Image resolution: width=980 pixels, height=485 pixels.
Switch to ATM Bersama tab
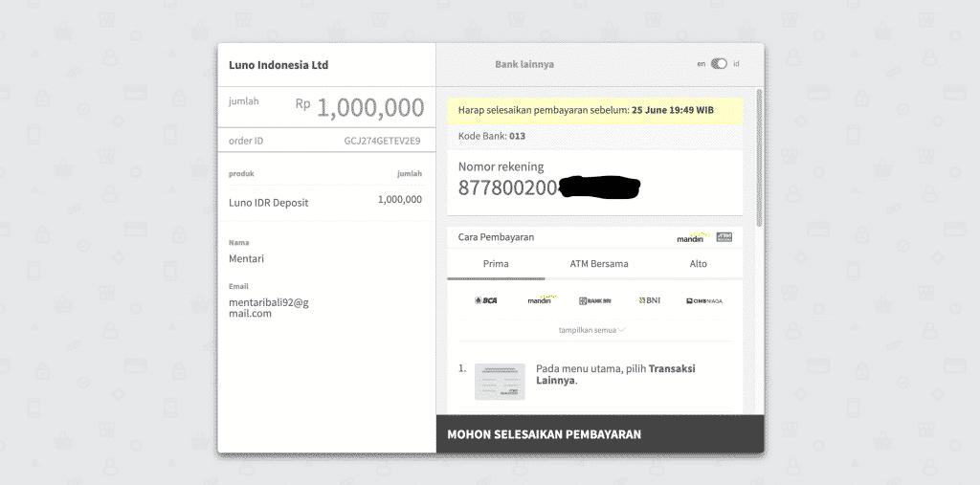599,264
